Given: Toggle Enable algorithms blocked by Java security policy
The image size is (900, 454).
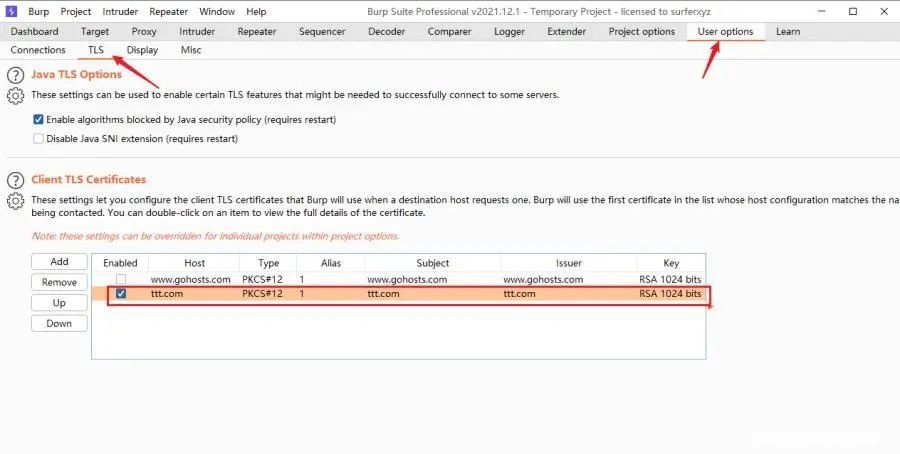Looking at the screenshot, I should click(38, 120).
